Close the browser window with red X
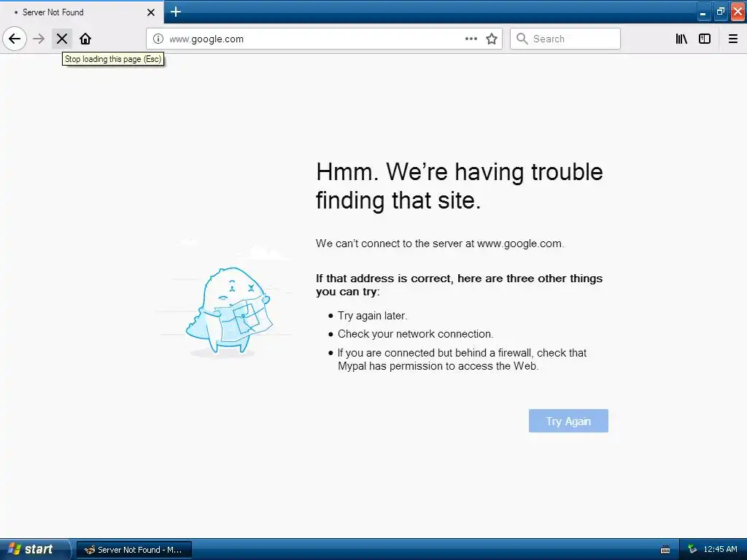Viewport: 747px width, 560px height. pos(738,12)
